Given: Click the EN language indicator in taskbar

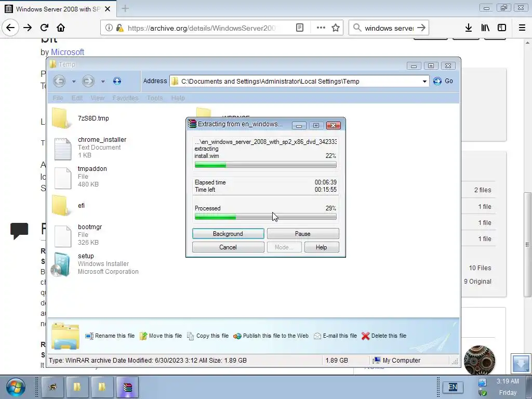Looking at the screenshot, I should point(453,387).
